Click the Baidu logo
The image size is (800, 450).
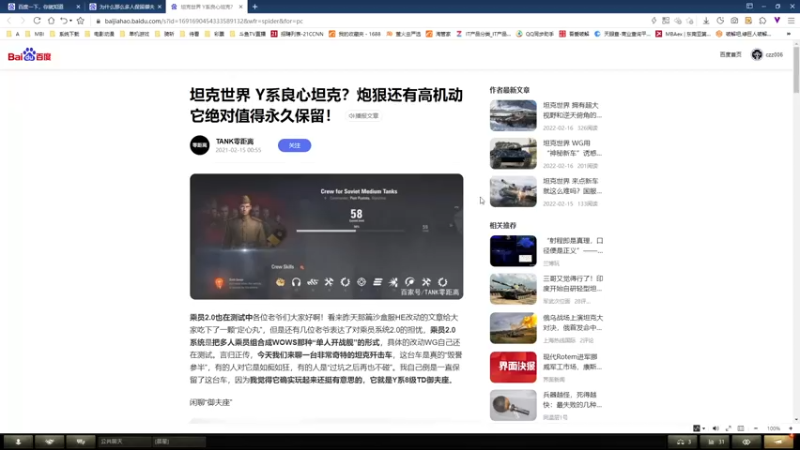click(x=29, y=55)
